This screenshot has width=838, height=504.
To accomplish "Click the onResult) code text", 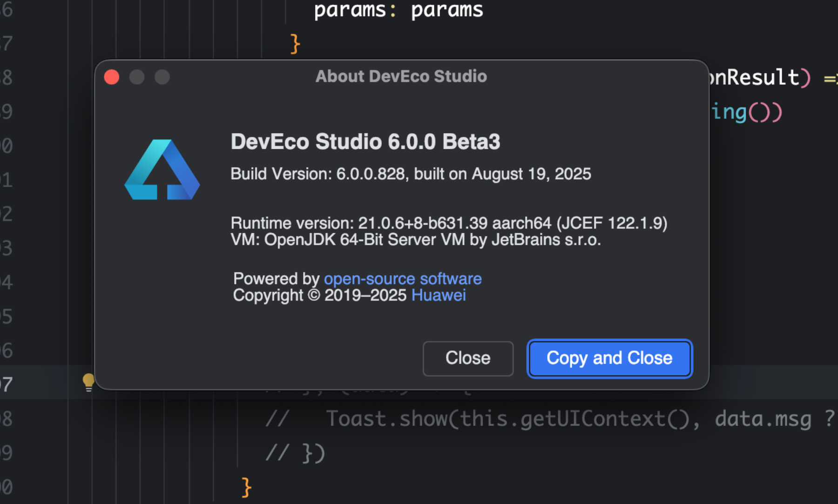I will [x=759, y=77].
